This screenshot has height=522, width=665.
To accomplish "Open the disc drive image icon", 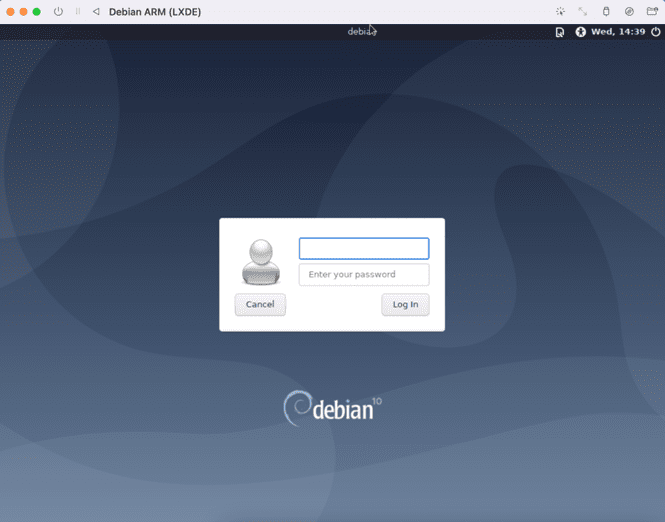I will [x=629, y=11].
